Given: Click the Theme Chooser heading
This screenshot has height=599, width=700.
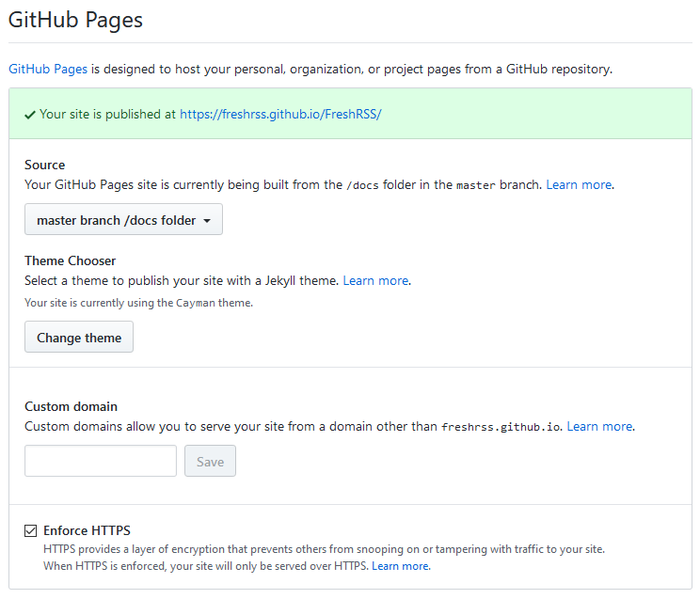Looking at the screenshot, I should pyautogui.click(x=70, y=260).
